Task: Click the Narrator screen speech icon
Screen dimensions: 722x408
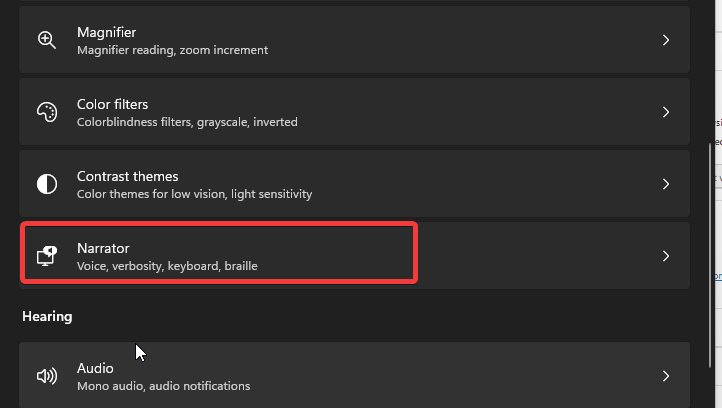Action: tap(47, 256)
